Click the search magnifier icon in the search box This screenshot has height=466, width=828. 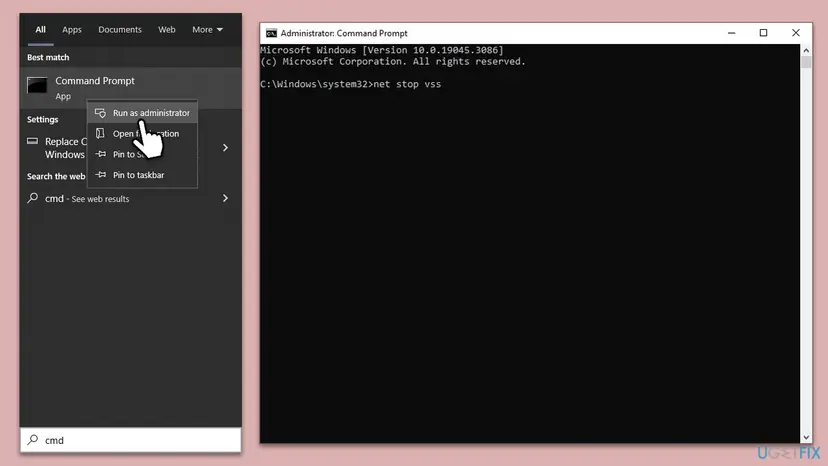pyautogui.click(x=33, y=440)
